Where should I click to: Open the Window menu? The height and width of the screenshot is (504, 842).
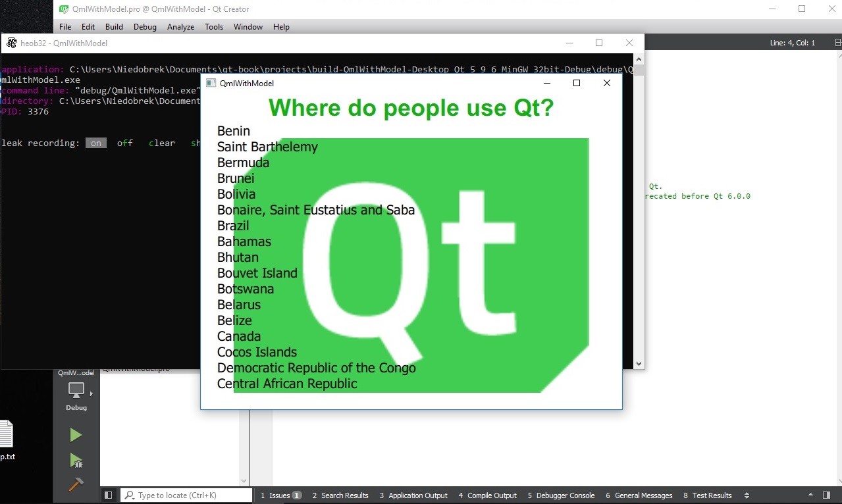(248, 27)
